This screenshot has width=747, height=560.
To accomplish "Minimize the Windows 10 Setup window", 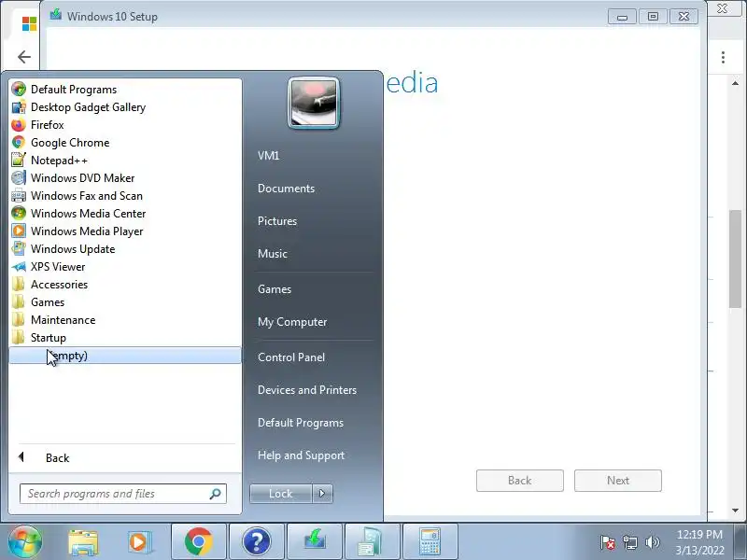I will (622, 17).
